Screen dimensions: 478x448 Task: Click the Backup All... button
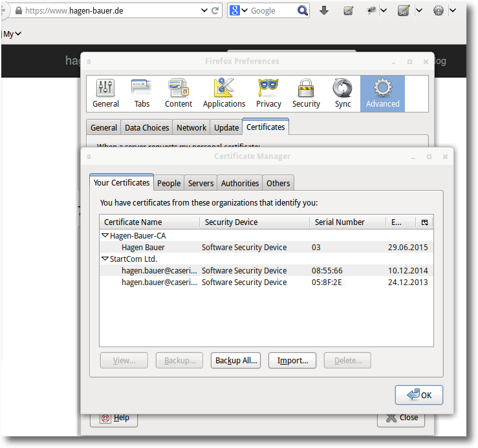tap(236, 361)
